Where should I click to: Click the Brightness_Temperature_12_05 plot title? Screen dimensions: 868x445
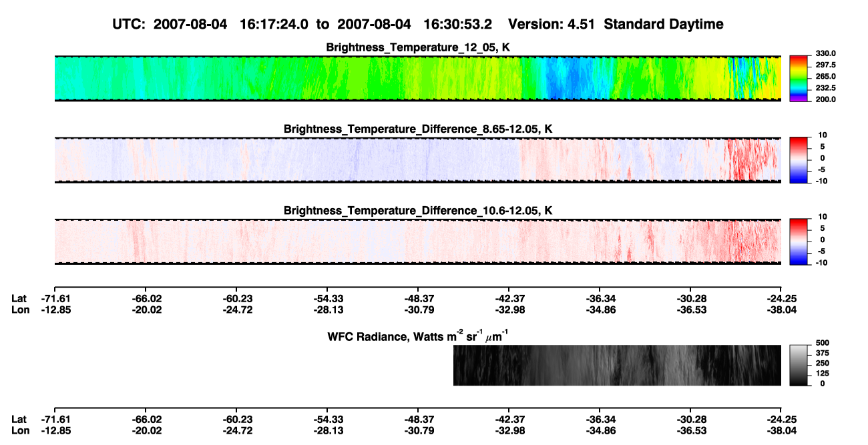point(419,47)
